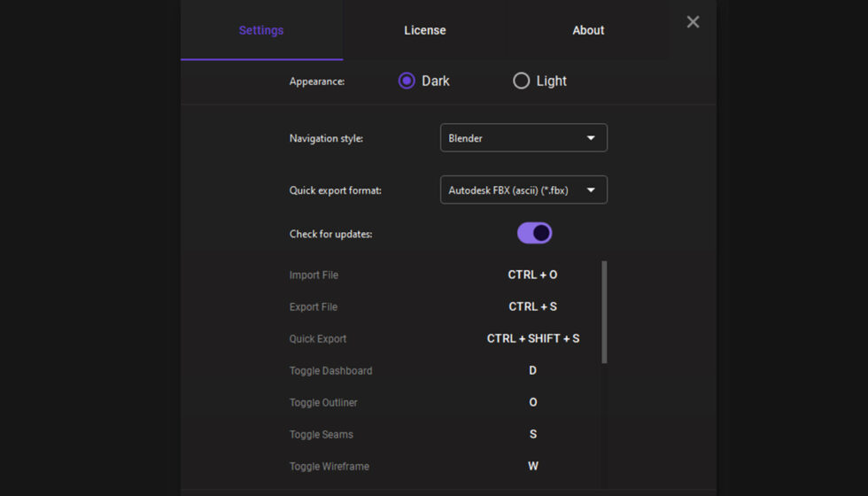Open the About tab

[588, 30]
